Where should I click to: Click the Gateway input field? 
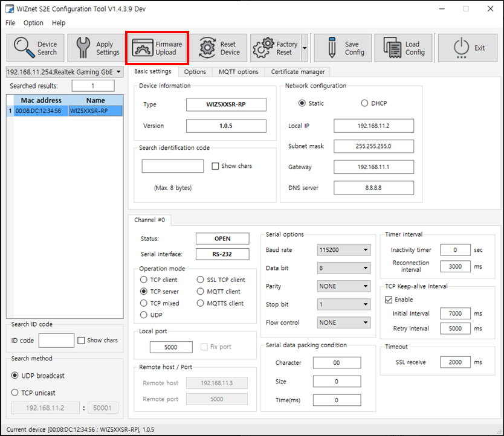[x=374, y=167]
